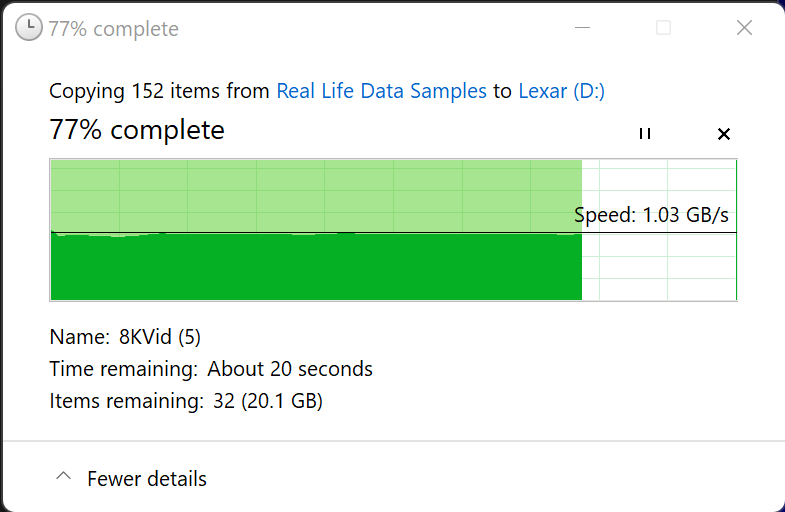Screen dimensions: 785x512
Task: Minimize the copy progress dialog
Action: pos(584,28)
